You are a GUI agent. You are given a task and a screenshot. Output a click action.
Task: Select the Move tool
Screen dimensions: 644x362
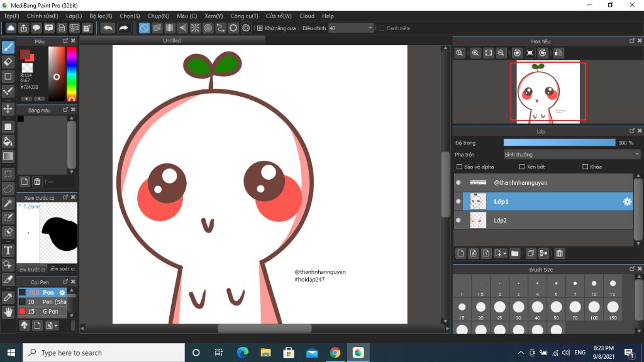point(8,109)
